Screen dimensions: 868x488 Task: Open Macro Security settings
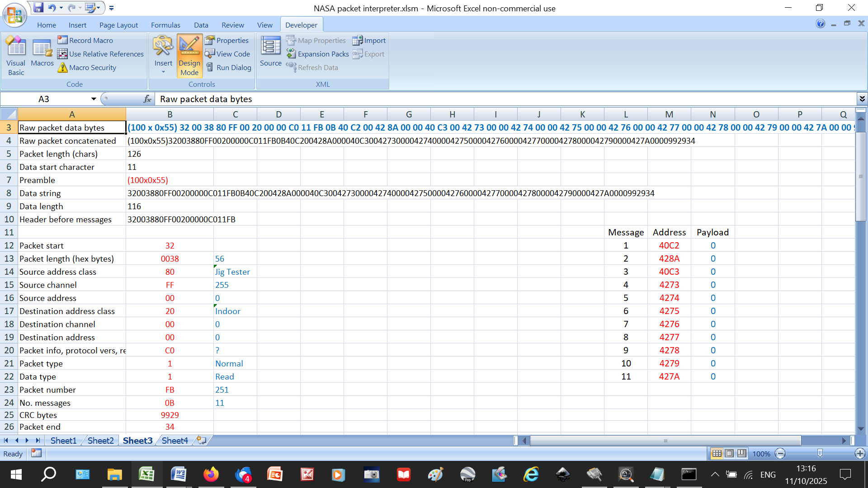pos(87,67)
